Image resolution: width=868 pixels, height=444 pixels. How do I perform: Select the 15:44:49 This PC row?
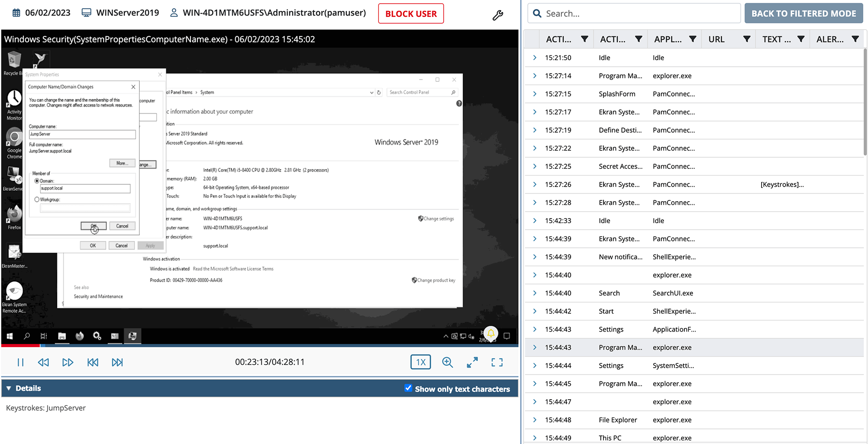coord(694,438)
